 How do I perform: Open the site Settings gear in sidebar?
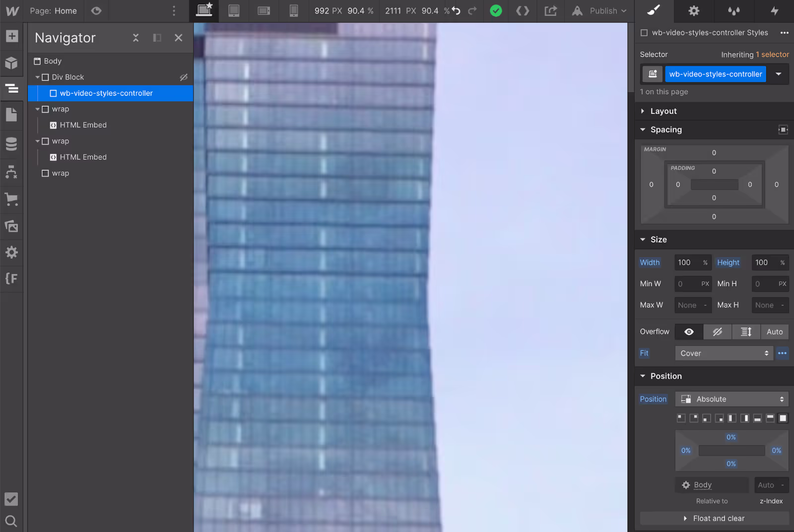(x=11, y=252)
